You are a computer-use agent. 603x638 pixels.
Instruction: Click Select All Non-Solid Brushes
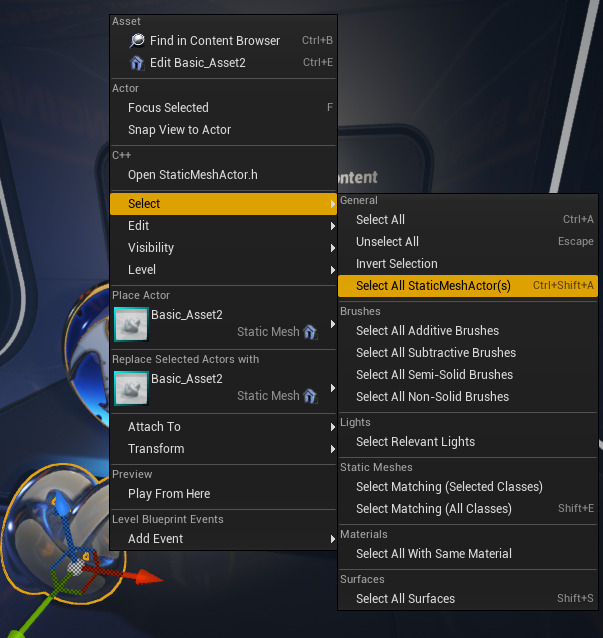(x=468, y=396)
